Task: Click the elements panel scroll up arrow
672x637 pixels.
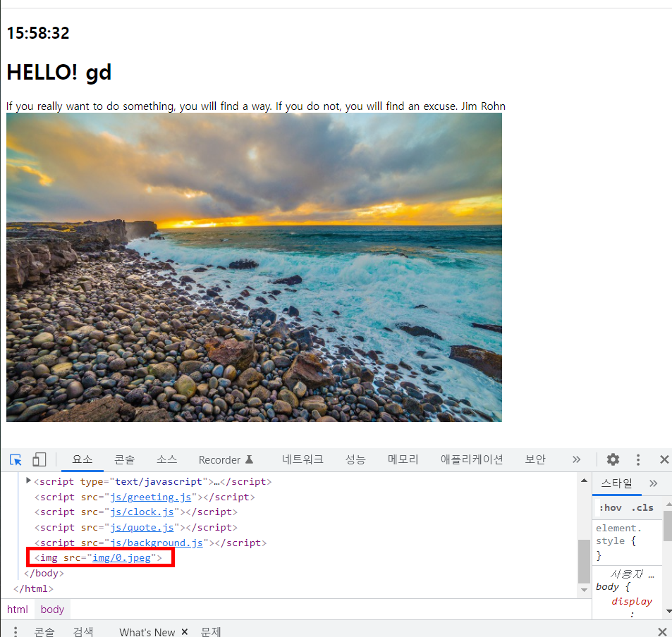Action: (584, 481)
